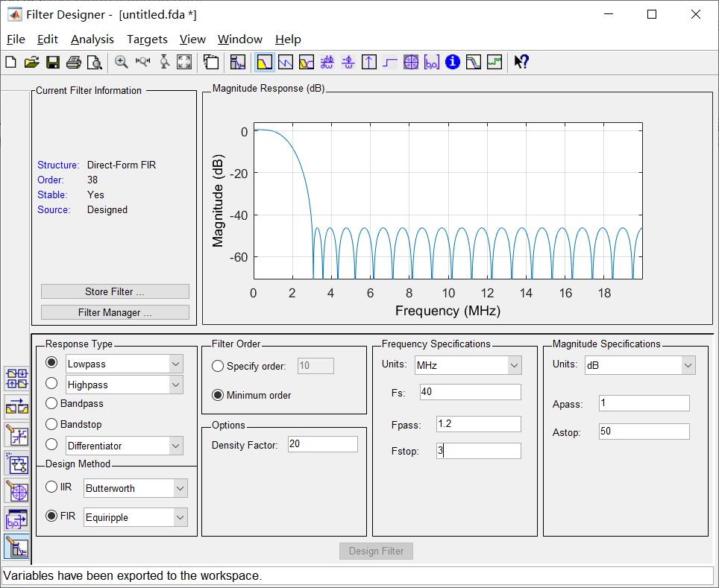Show Round-off Noise Power Spectrum icon
Viewport: 719px width, 588px height.
tap(494, 62)
